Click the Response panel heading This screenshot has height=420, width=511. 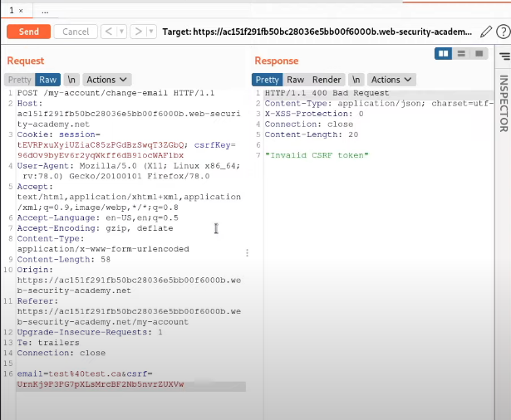pos(277,61)
